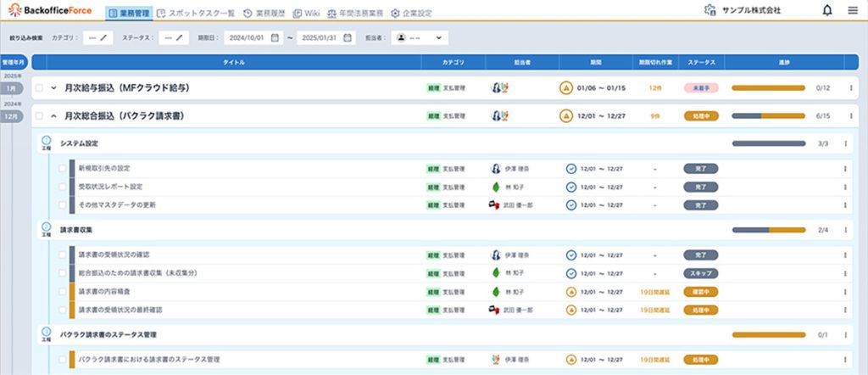
Task: Click the 月次総合振込 progress bar showing 6/15
Action: tap(767, 115)
